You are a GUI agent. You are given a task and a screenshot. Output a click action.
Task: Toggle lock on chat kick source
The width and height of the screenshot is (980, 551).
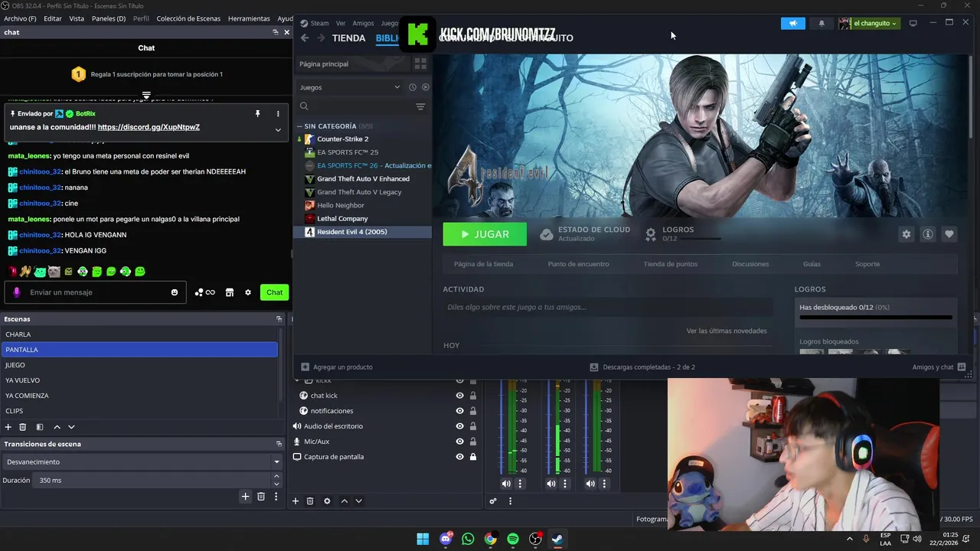(x=473, y=396)
